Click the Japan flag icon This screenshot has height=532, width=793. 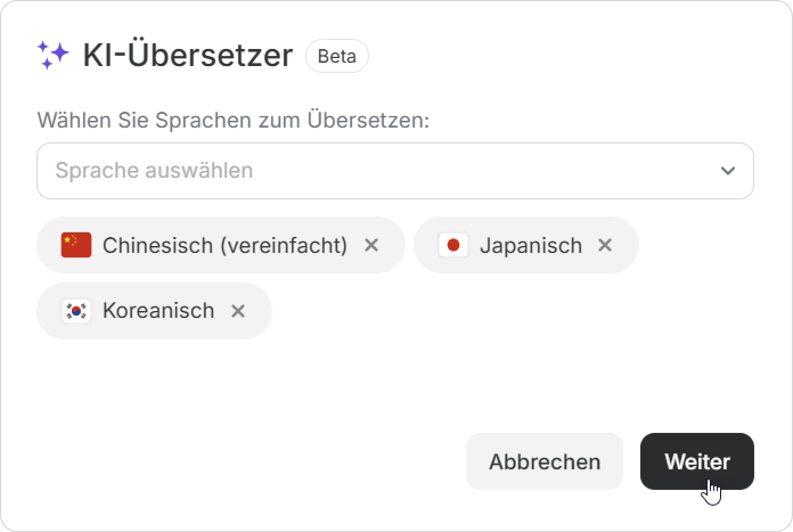pos(453,245)
